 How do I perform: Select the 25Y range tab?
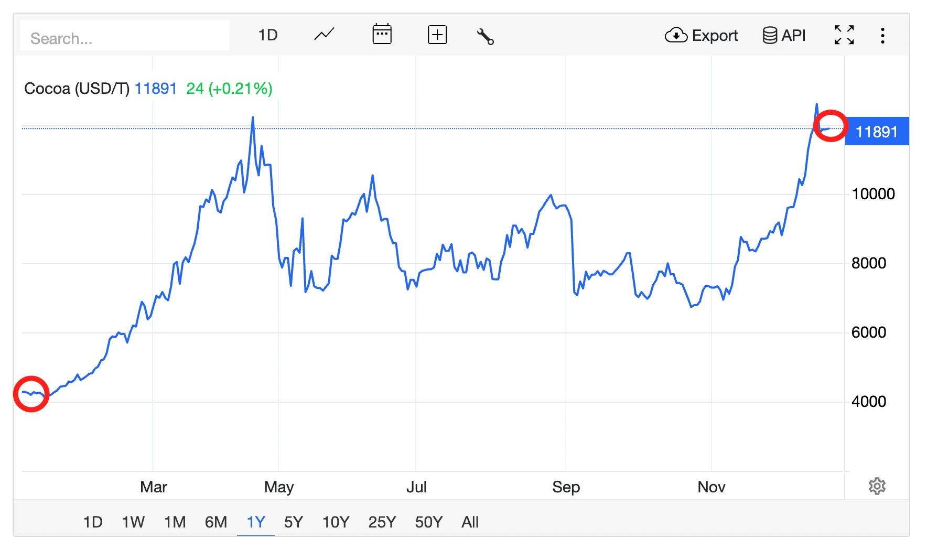382,522
